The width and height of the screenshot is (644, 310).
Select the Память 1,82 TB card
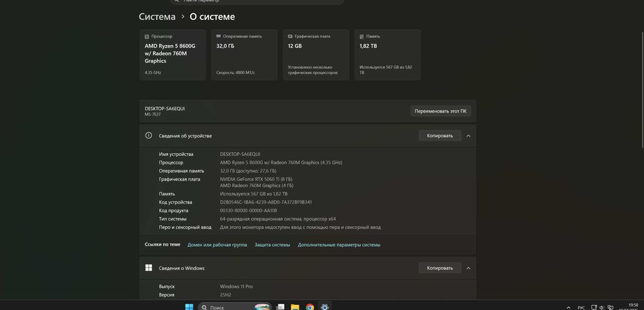pos(387,55)
